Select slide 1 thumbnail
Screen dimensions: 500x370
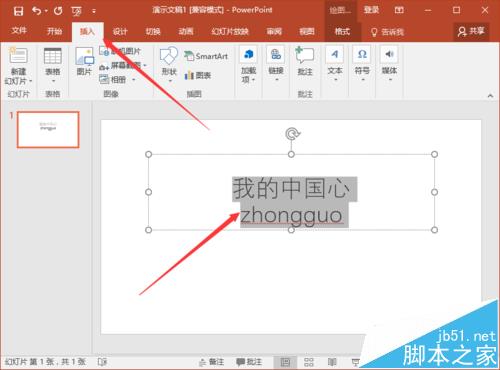pyautogui.click(x=48, y=130)
